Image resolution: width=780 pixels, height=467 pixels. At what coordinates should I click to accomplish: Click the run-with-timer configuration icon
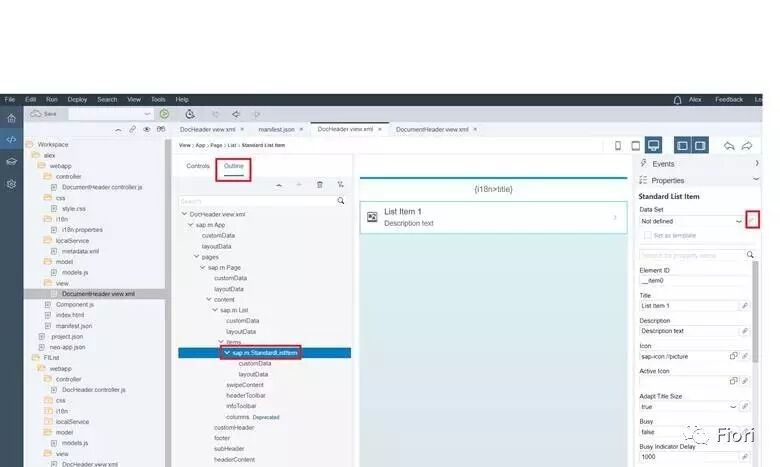pyautogui.click(x=190, y=114)
